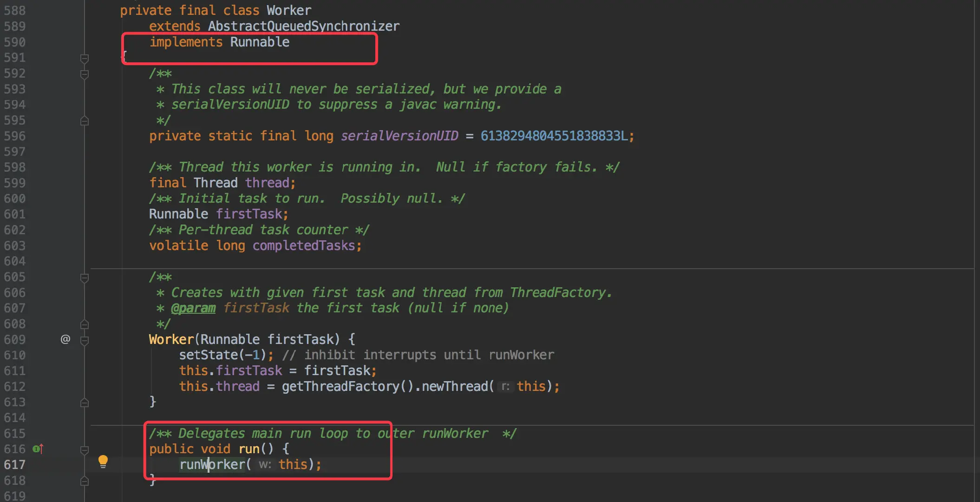Click line number 617 in the gutter
Viewport: 980px width, 502px height.
pyautogui.click(x=15, y=464)
